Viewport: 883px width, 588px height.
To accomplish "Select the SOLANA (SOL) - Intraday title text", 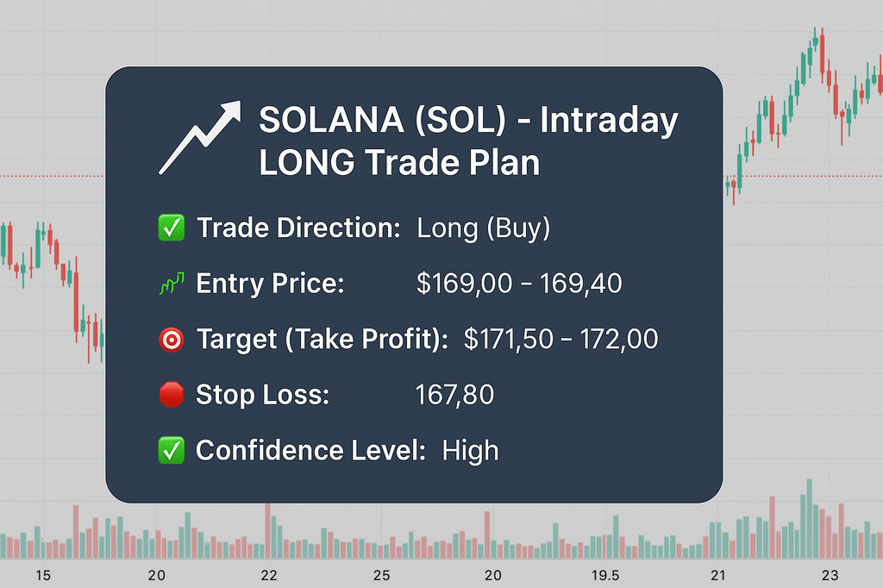I will (468, 121).
